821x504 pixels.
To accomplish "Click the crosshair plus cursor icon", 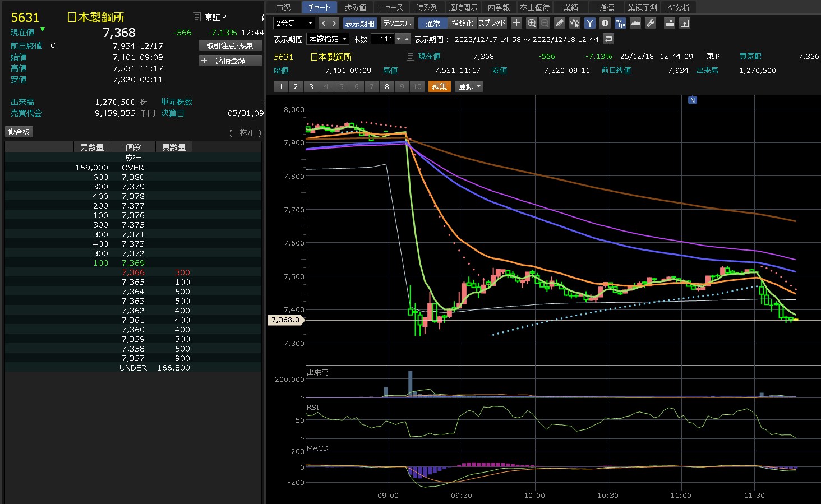I will [516, 23].
